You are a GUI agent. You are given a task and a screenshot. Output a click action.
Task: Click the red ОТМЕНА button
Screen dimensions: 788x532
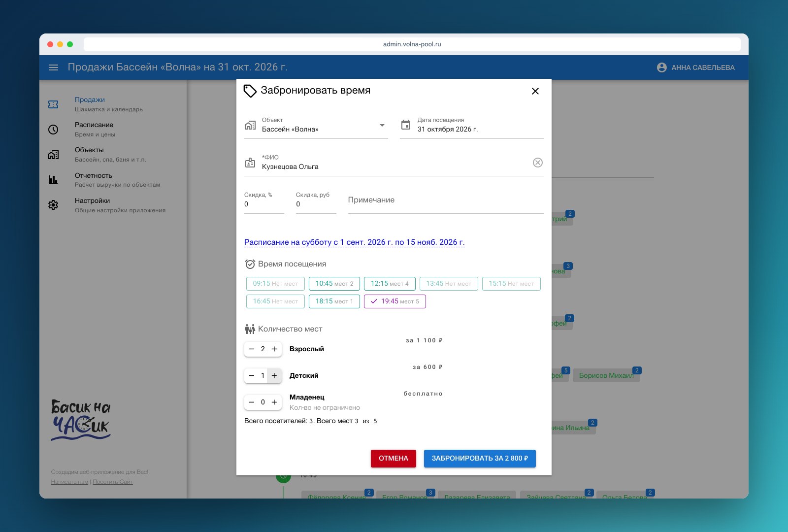[x=394, y=458]
